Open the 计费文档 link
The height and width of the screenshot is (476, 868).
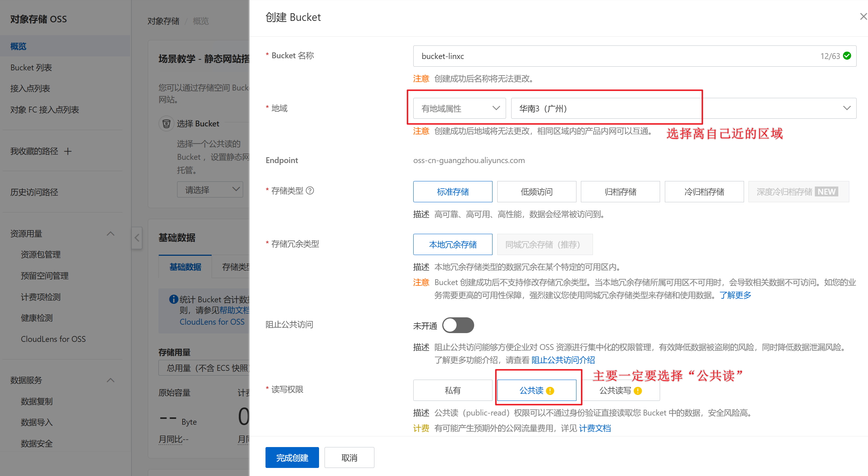coord(595,428)
